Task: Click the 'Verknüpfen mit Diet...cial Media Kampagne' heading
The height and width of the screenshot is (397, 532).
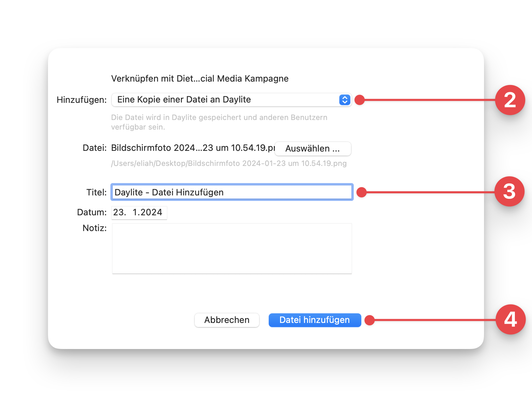Action: pyautogui.click(x=200, y=79)
